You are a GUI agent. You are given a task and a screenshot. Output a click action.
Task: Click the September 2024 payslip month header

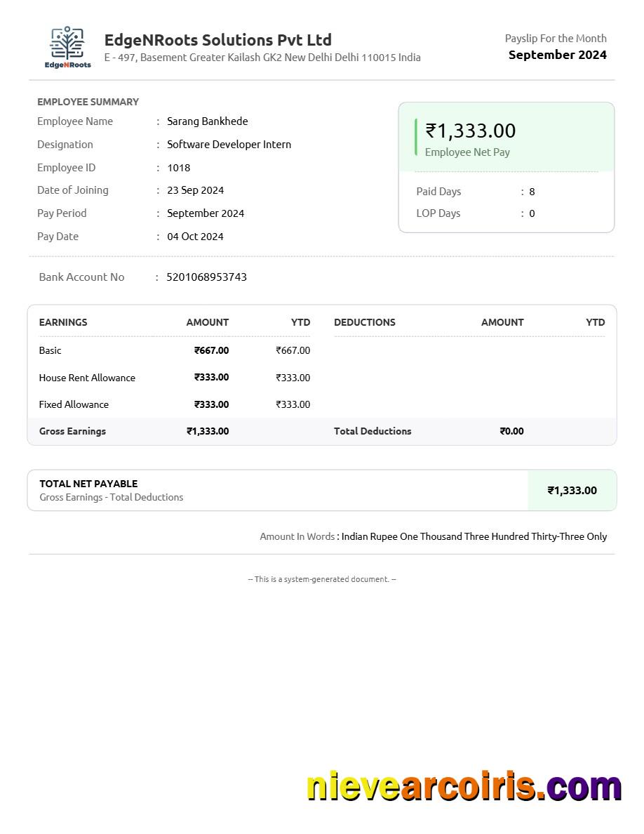click(x=557, y=55)
